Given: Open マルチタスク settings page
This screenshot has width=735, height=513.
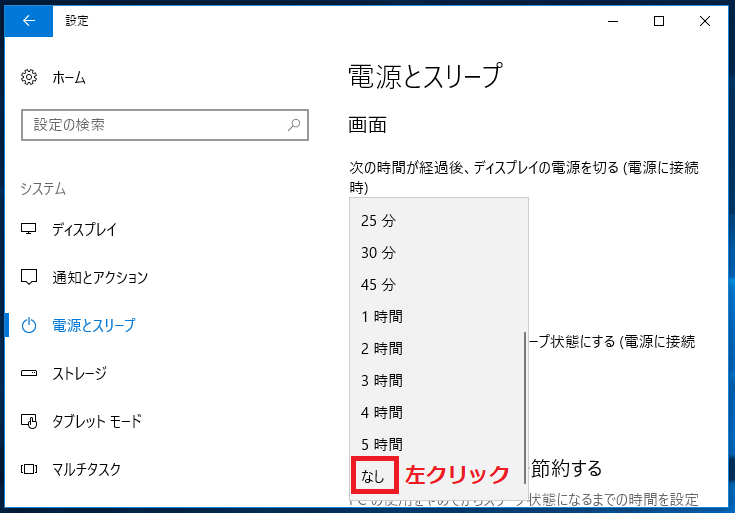Looking at the screenshot, I should (87, 469).
